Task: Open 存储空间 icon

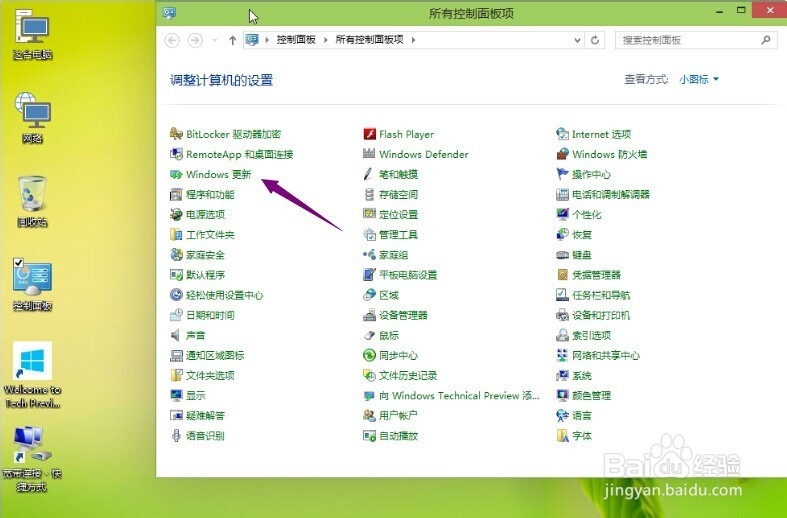Action: (369, 194)
